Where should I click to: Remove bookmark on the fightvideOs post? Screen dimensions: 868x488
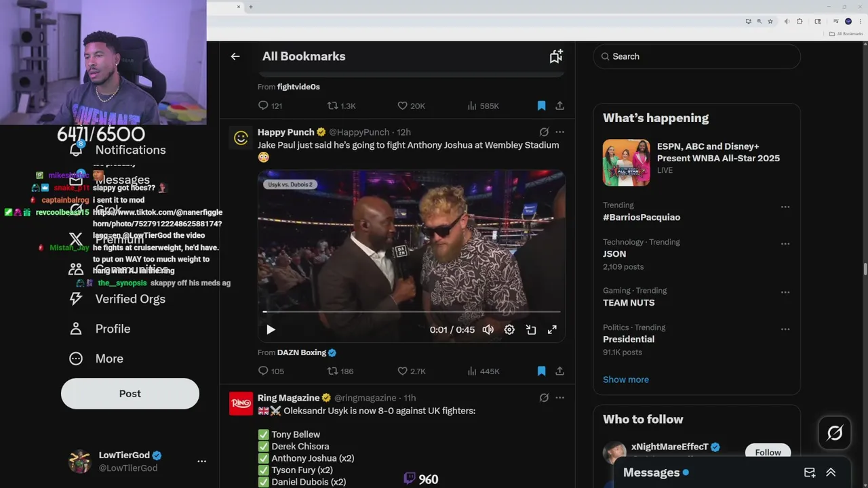pyautogui.click(x=541, y=106)
